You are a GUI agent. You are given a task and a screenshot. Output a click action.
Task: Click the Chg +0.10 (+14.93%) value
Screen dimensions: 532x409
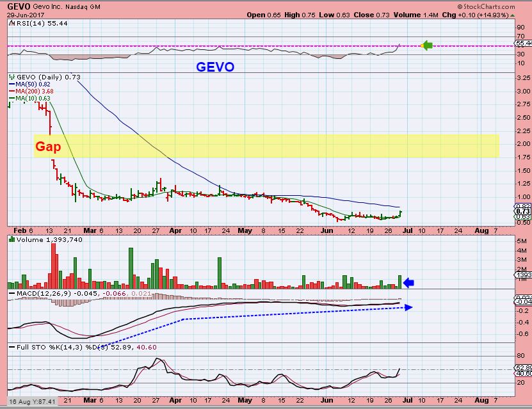tap(475, 15)
